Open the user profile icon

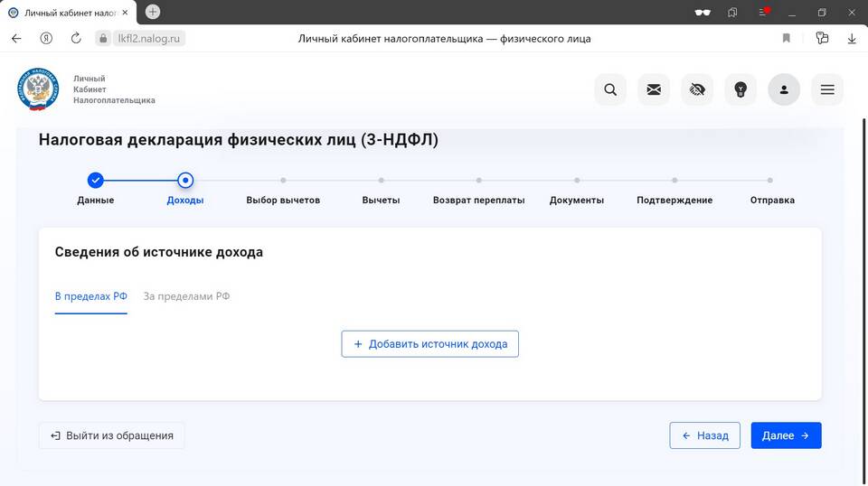pyautogui.click(x=784, y=89)
